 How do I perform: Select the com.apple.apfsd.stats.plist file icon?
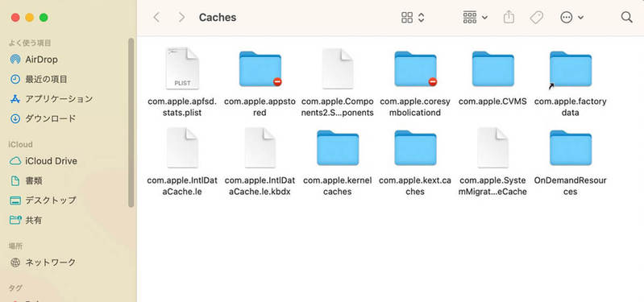click(182, 68)
